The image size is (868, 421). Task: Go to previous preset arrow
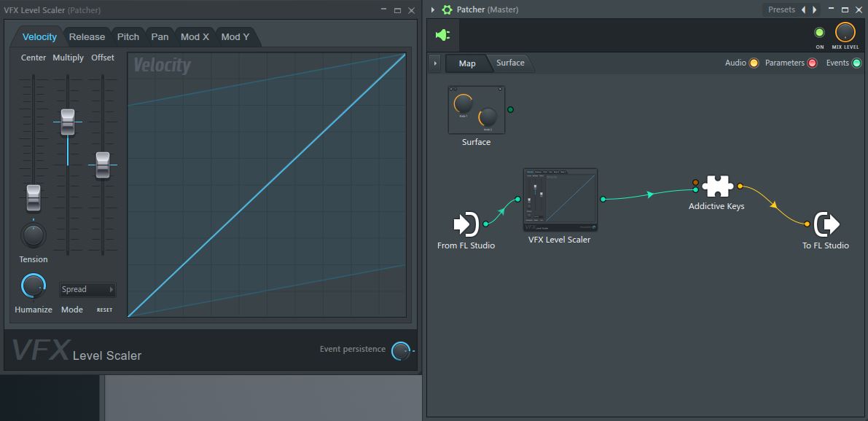click(804, 10)
